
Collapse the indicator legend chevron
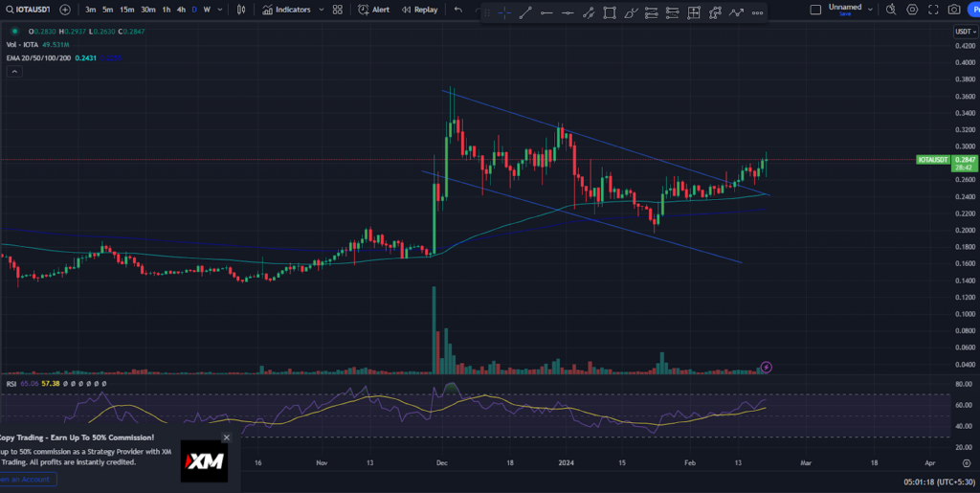point(14,72)
